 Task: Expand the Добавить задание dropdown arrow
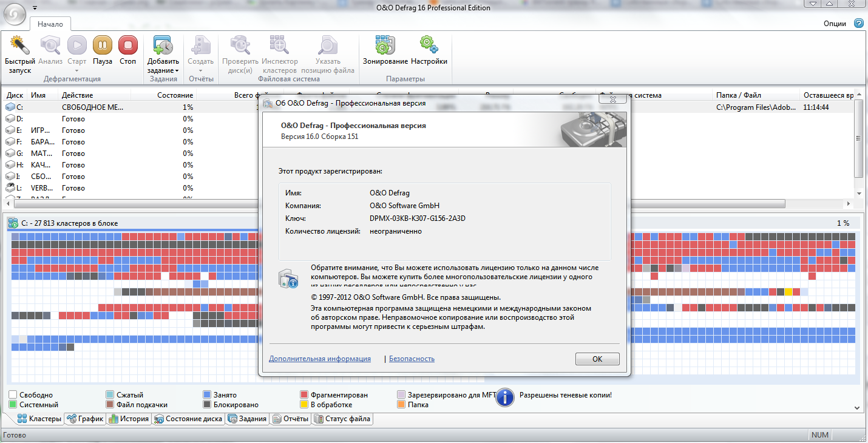[177, 70]
